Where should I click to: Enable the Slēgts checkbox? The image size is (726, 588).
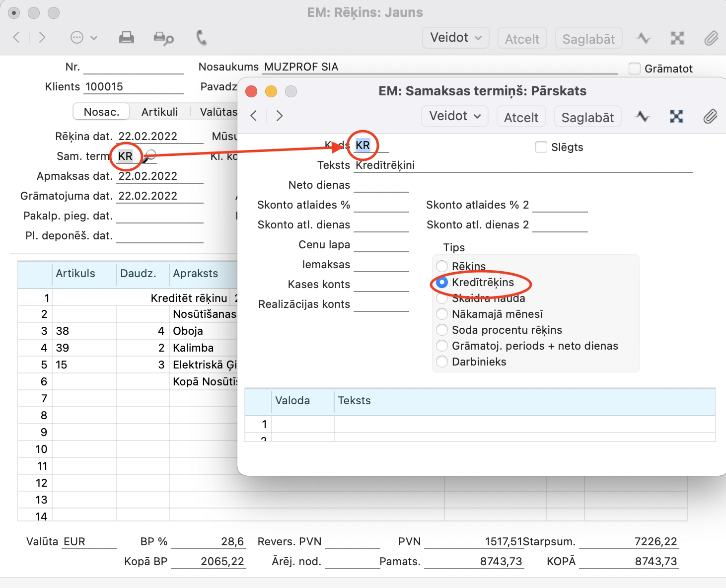(541, 147)
